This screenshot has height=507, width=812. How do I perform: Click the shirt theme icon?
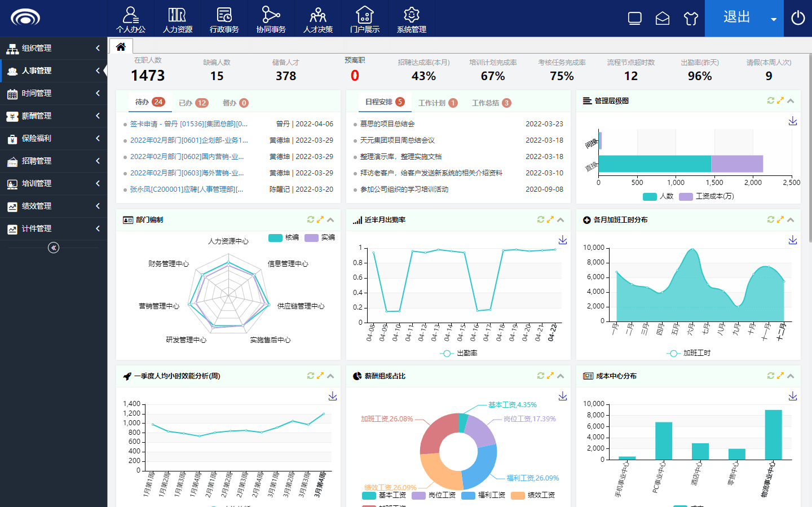pos(691,19)
